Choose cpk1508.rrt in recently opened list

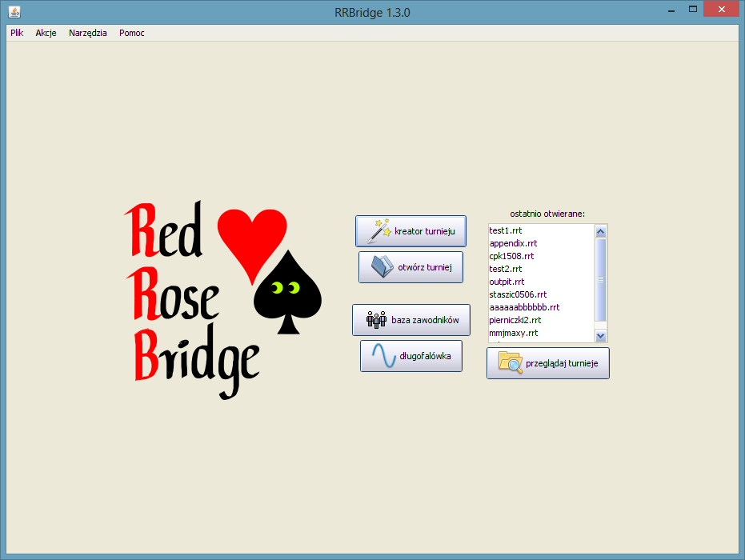coord(511,256)
